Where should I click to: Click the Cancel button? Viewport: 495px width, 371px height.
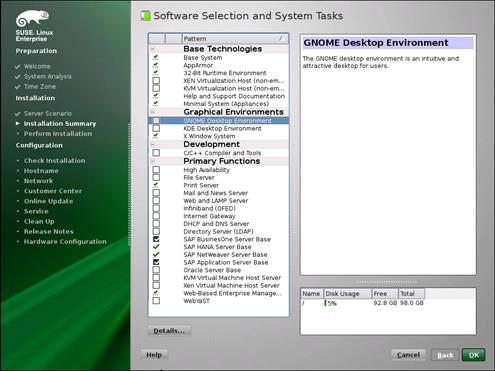pyautogui.click(x=408, y=355)
